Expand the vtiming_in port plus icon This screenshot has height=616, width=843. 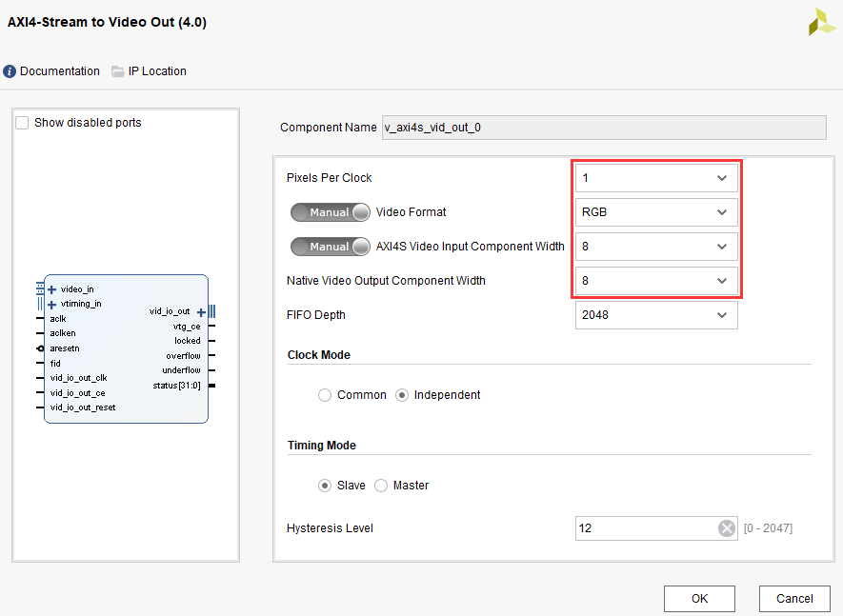click(x=51, y=304)
